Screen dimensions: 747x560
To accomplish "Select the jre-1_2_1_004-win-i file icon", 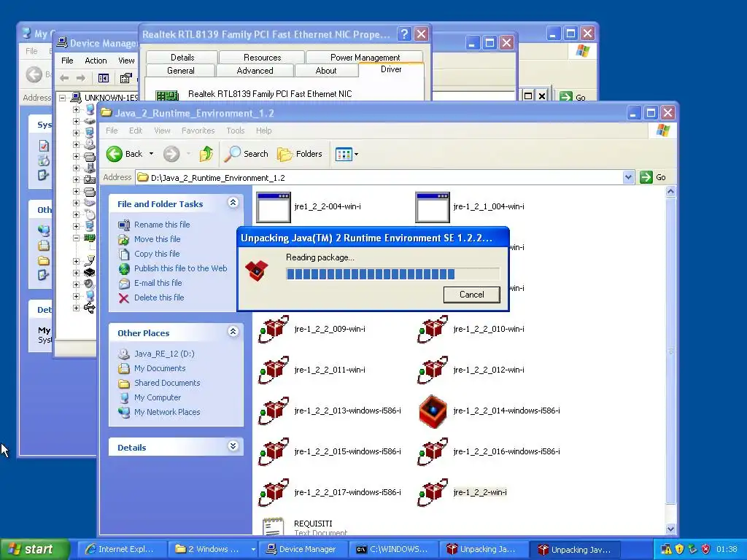I will coord(433,207).
